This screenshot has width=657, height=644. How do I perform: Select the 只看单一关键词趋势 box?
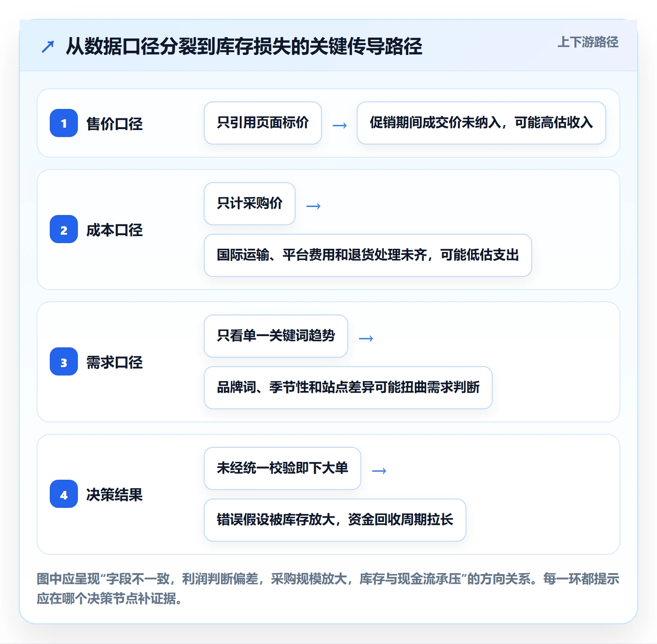[x=276, y=336]
